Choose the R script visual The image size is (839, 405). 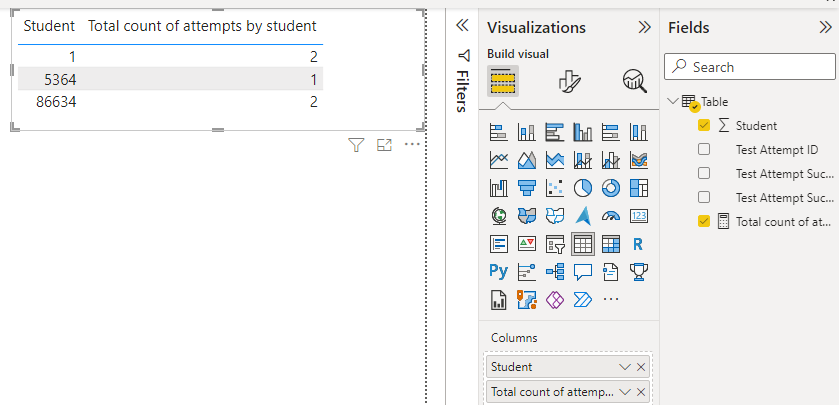pos(638,244)
